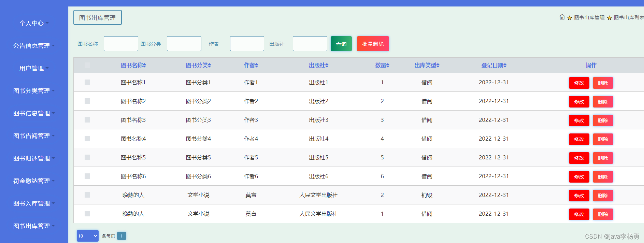Open the 罚金缴纳管理 menu item
Image resolution: width=644 pixels, height=243 pixels.
(34, 181)
